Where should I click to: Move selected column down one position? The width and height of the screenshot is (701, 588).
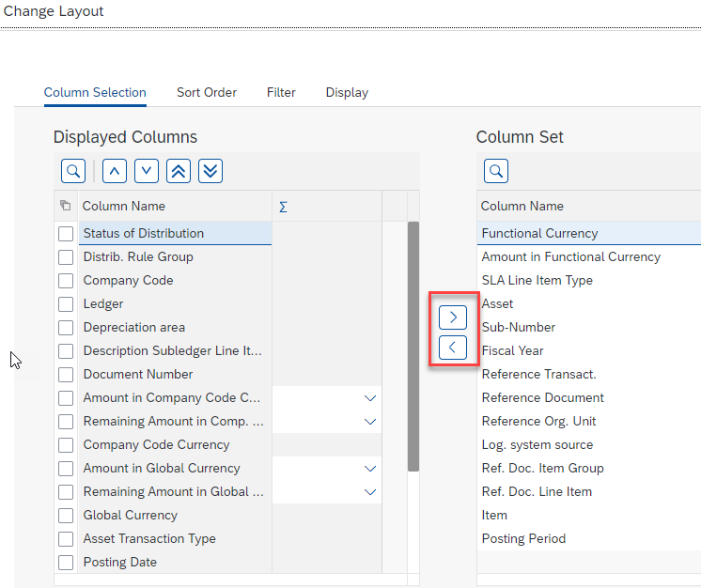pyautogui.click(x=147, y=171)
